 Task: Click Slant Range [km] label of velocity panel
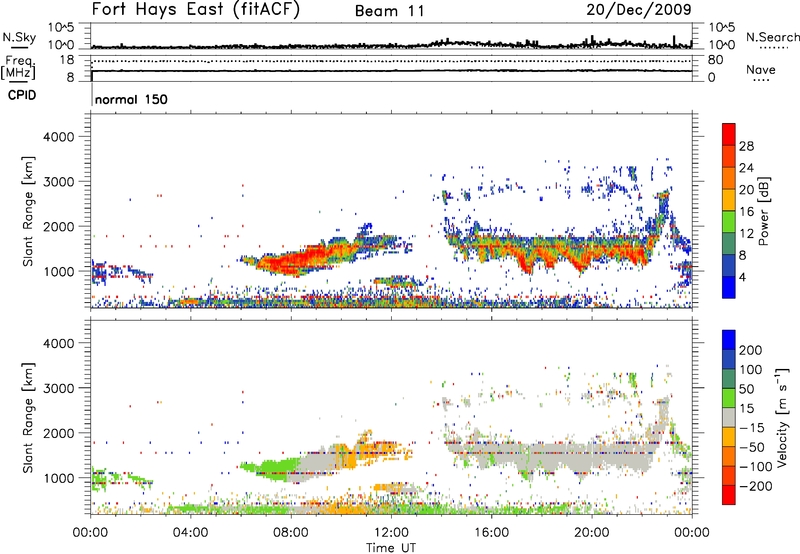click(28, 417)
